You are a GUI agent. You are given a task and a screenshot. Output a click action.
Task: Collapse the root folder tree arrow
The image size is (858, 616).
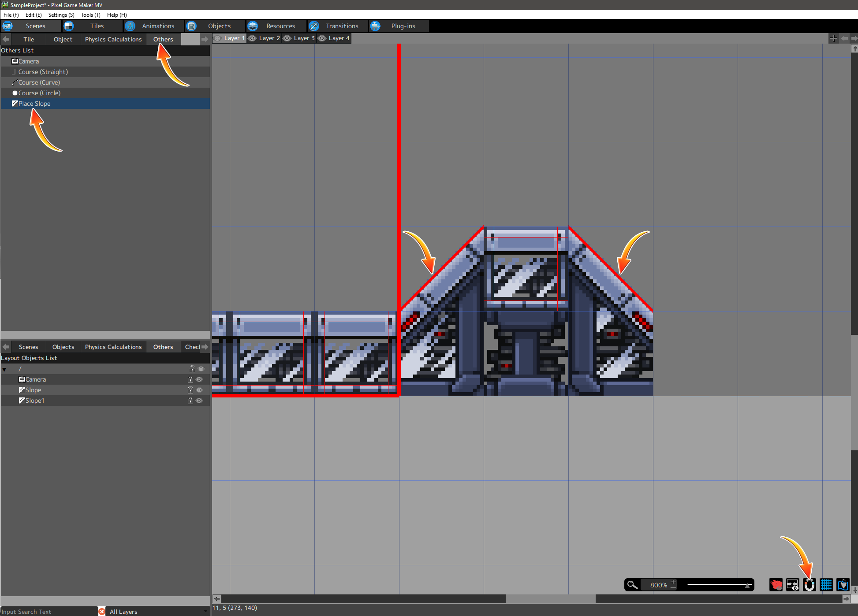pyautogui.click(x=4, y=369)
